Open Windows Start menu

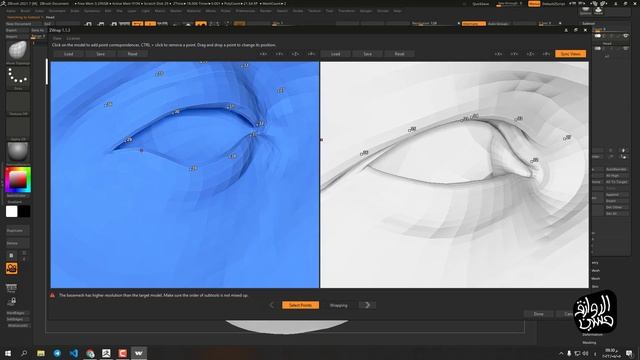(x=8, y=353)
